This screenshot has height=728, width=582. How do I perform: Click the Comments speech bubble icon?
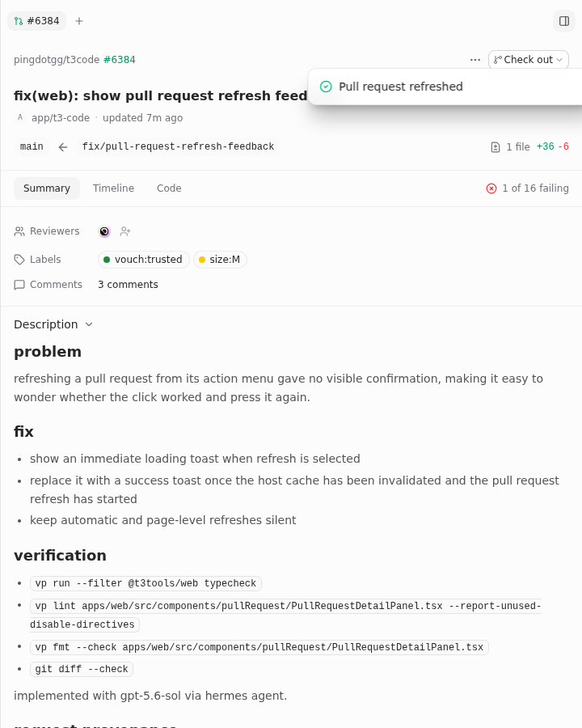tap(19, 285)
